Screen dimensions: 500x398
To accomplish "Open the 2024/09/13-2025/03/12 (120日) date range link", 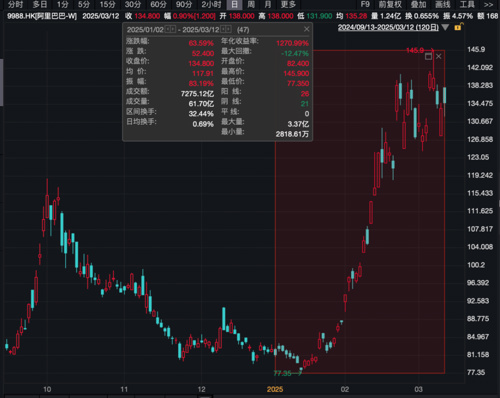I will [x=388, y=27].
